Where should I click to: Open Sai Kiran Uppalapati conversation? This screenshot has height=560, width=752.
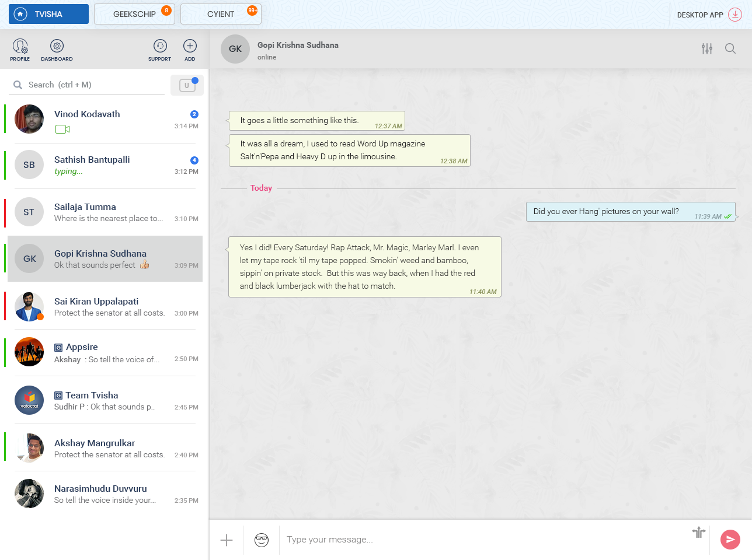click(105, 307)
